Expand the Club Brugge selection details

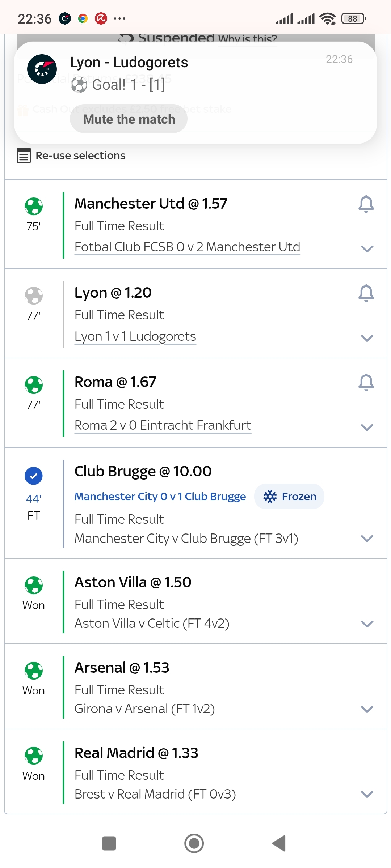click(367, 539)
